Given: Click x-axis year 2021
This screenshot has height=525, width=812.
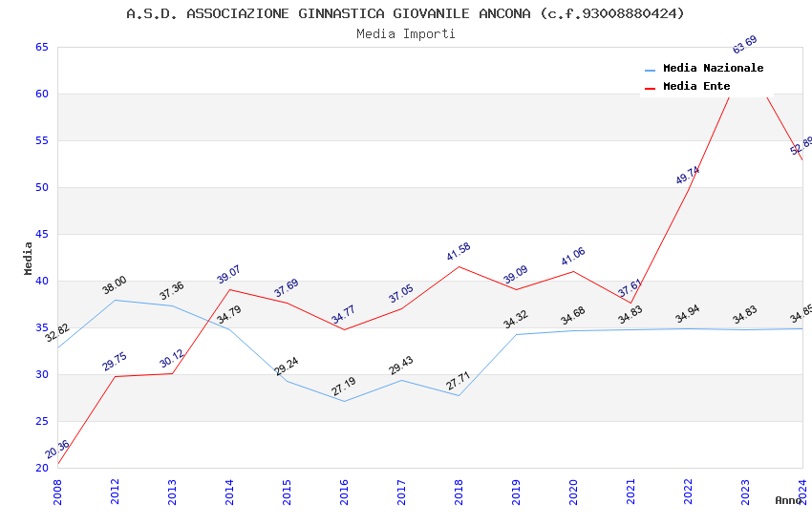Looking at the screenshot, I should (630, 492).
